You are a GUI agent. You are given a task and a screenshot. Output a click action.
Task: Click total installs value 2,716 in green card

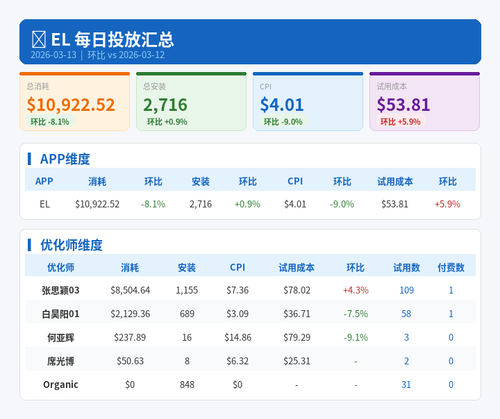(x=165, y=105)
